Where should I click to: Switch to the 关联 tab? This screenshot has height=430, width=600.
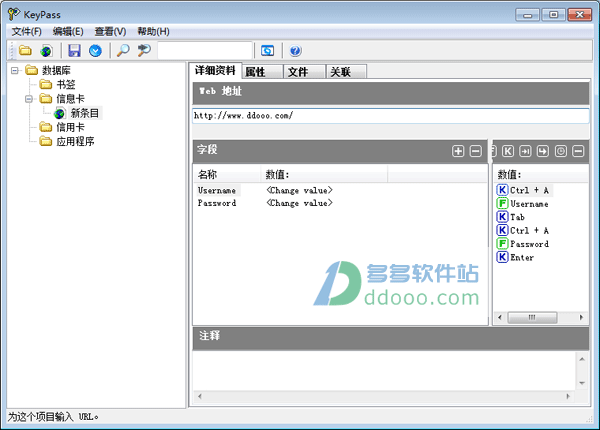[346, 72]
